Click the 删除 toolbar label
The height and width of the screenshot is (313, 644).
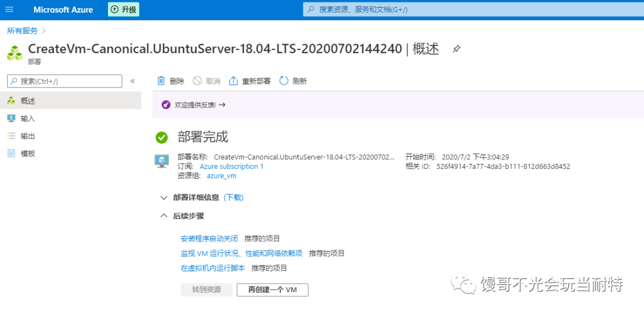pyautogui.click(x=177, y=81)
